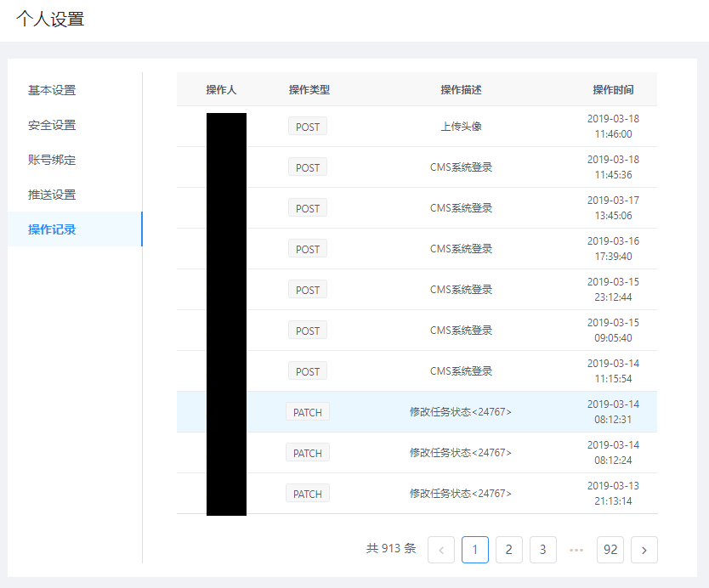Click the 操作时间 column header
Image resolution: width=709 pixels, height=588 pixels.
pyautogui.click(x=613, y=89)
